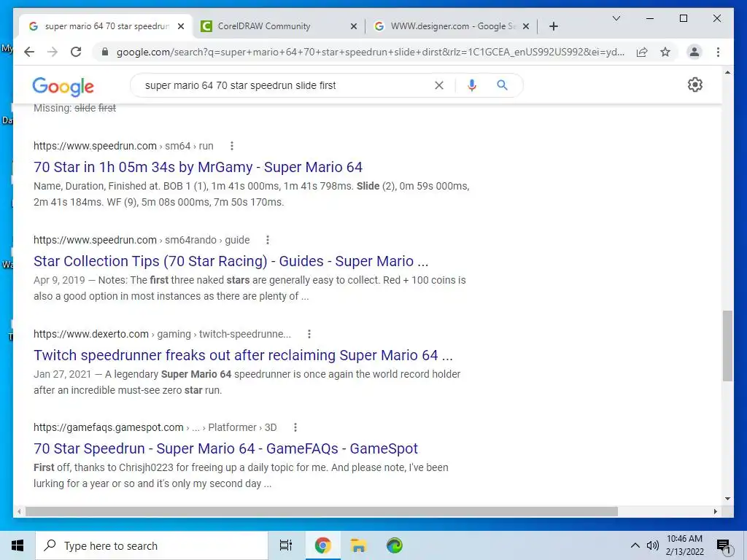Click the Windows taskbar search box
747x560 pixels.
pos(152,545)
